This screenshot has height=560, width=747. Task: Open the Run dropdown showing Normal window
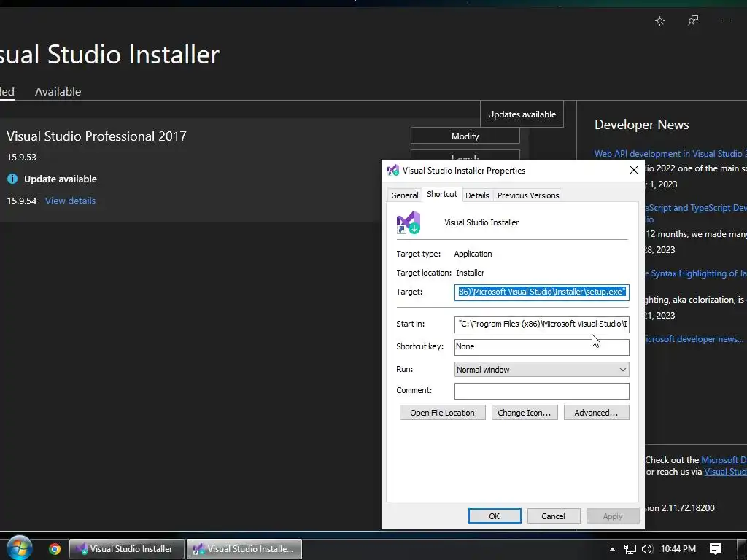click(542, 370)
